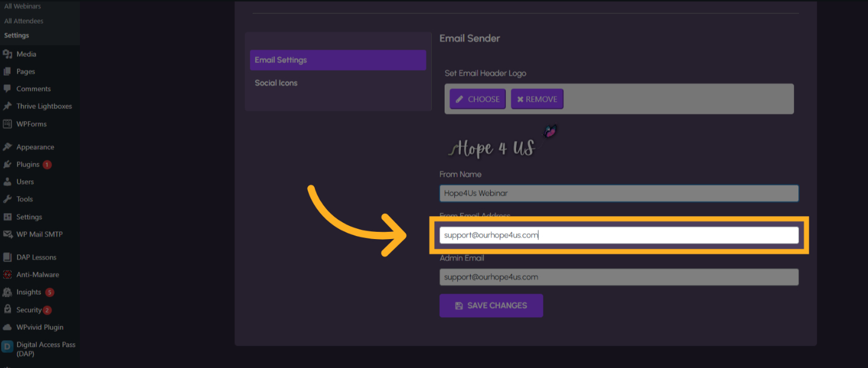Click the Tools wrench icon

[7, 199]
